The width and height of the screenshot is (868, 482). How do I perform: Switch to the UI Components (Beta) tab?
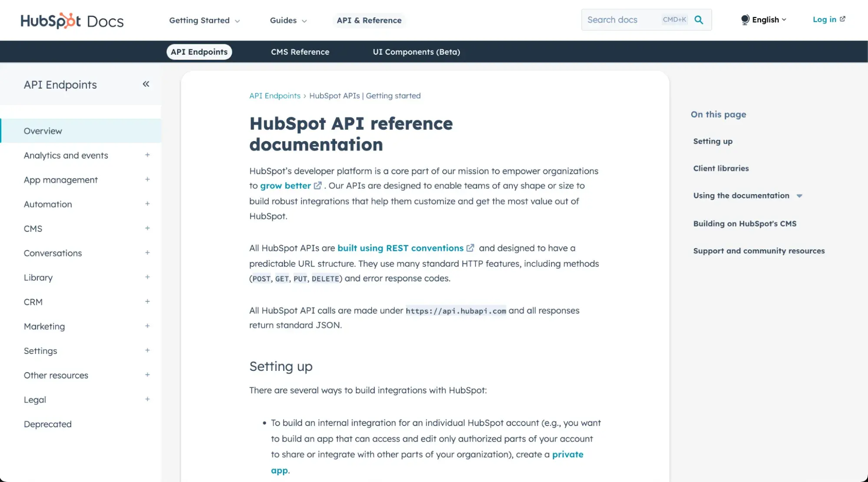(x=416, y=52)
